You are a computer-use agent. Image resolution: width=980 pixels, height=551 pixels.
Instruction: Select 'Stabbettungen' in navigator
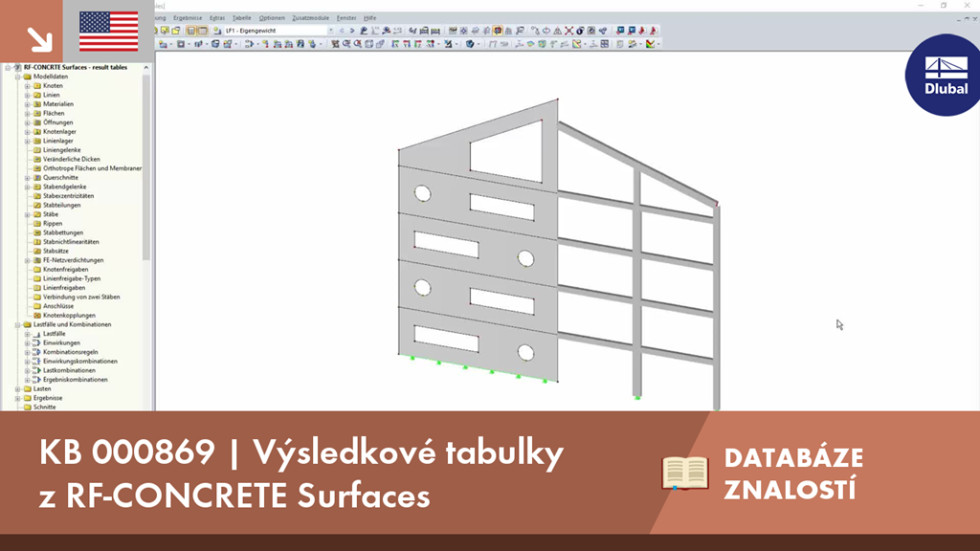click(63, 233)
